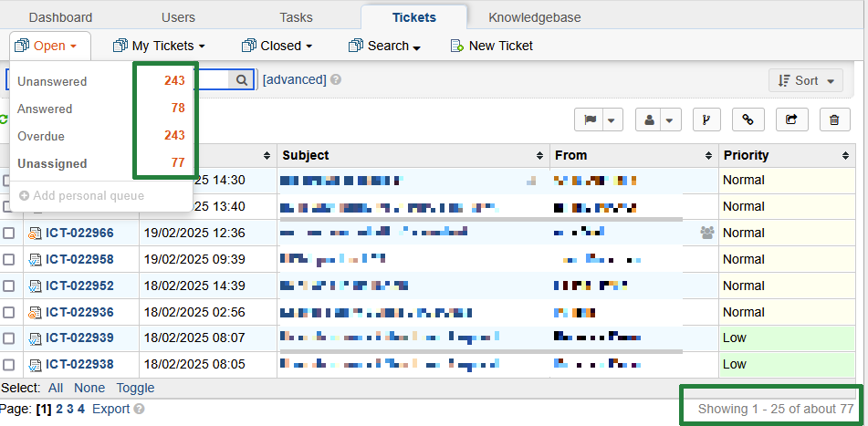Select the Overdue queue in the menu
The image size is (868, 426).
[41, 136]
